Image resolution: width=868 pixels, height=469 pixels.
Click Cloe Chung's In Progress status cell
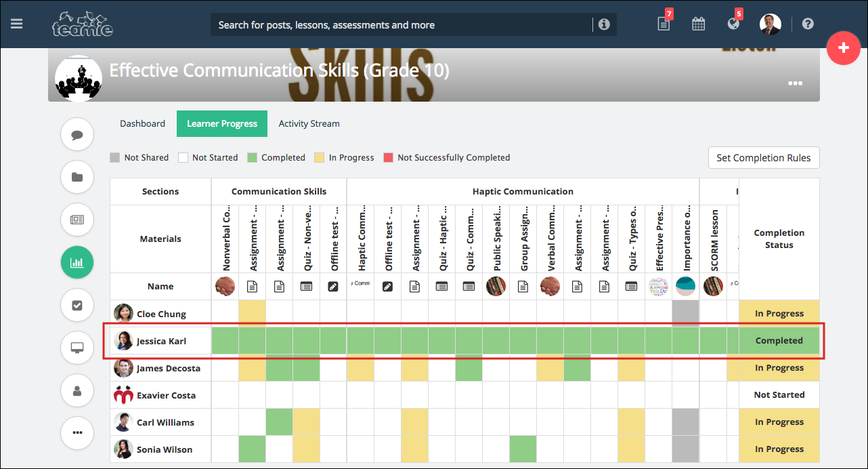point(779,313)
